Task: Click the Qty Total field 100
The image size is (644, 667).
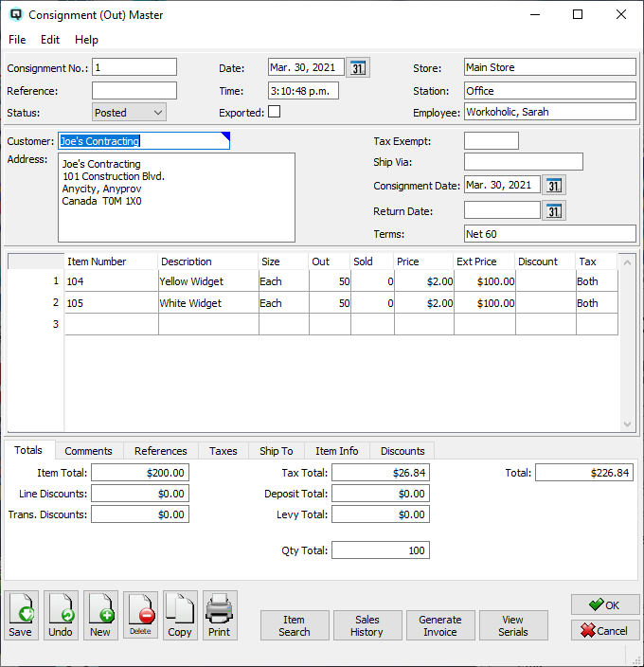Action: (x=381, y=550)
